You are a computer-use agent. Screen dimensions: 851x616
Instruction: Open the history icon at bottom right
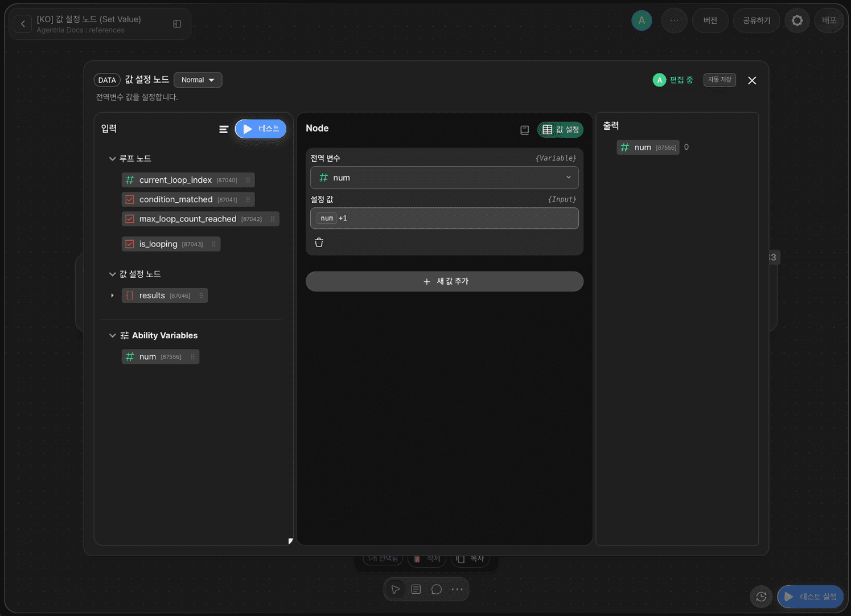click(761, 597)
